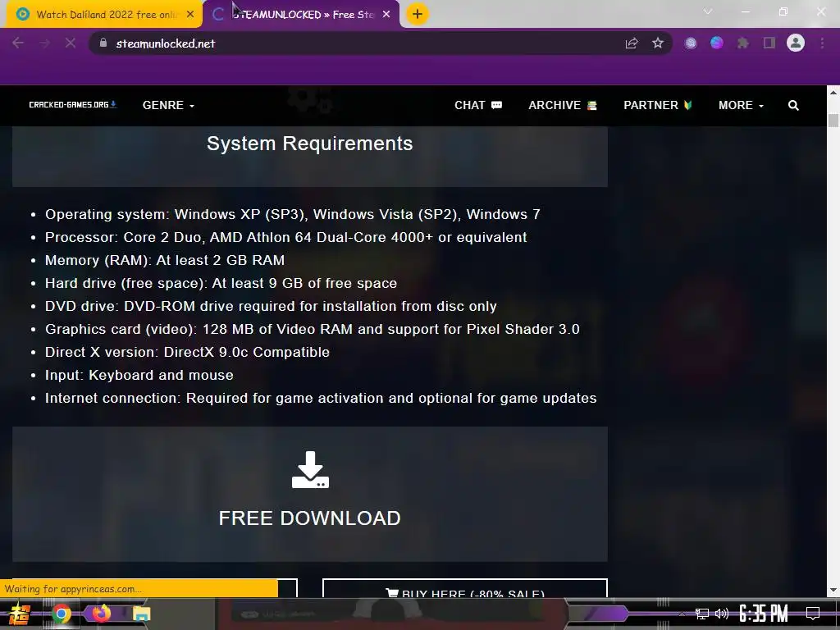The height and width of the screenshot is (630, 840).
Task: Click the 'Operating system' requirement line
Action: click(293, 215)
